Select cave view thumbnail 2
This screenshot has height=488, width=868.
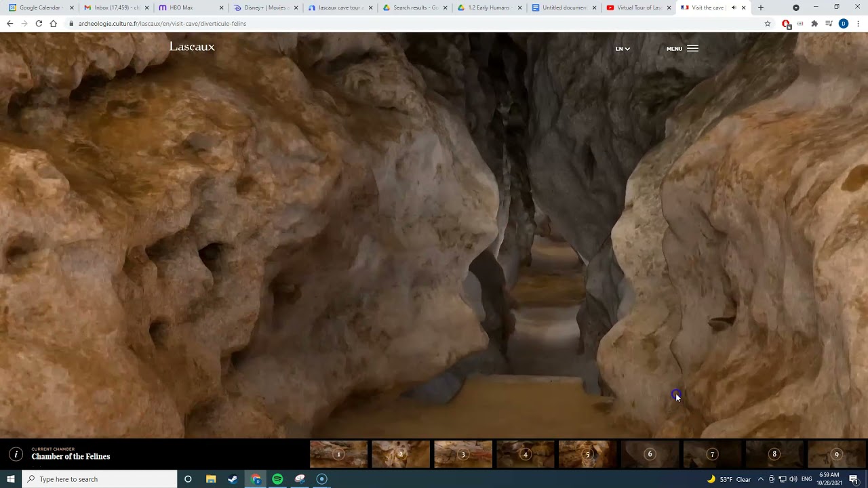click(401, 454)
